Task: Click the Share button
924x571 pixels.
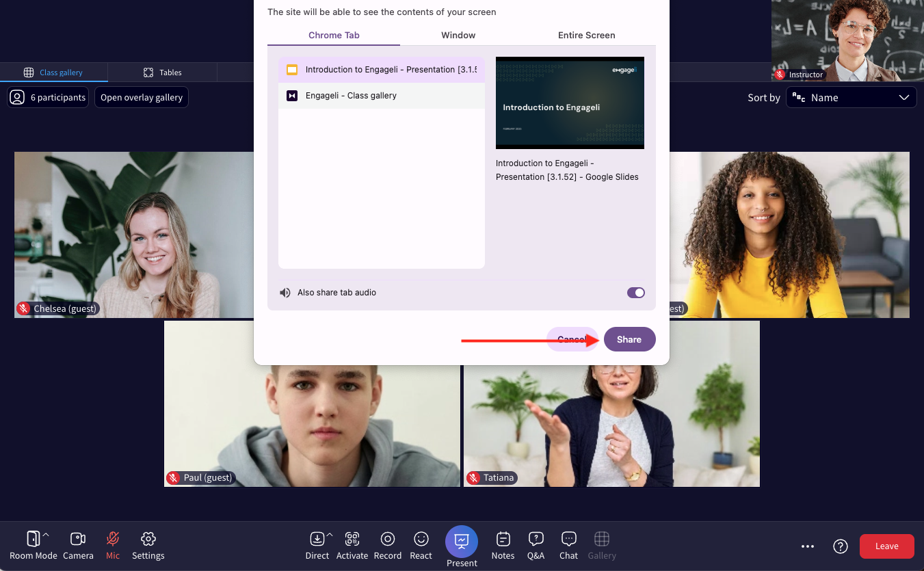Action: (x=629, y=340)
